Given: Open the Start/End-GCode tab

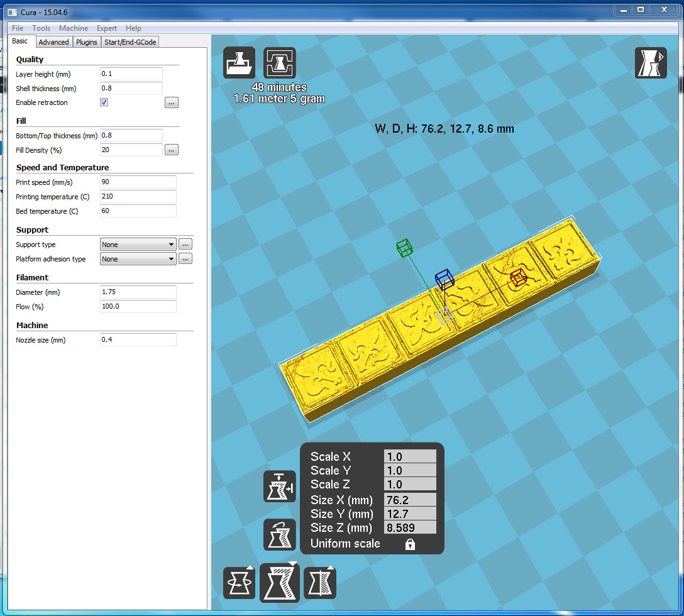Looking at the screenshot, I should click(x=130, y=42).
